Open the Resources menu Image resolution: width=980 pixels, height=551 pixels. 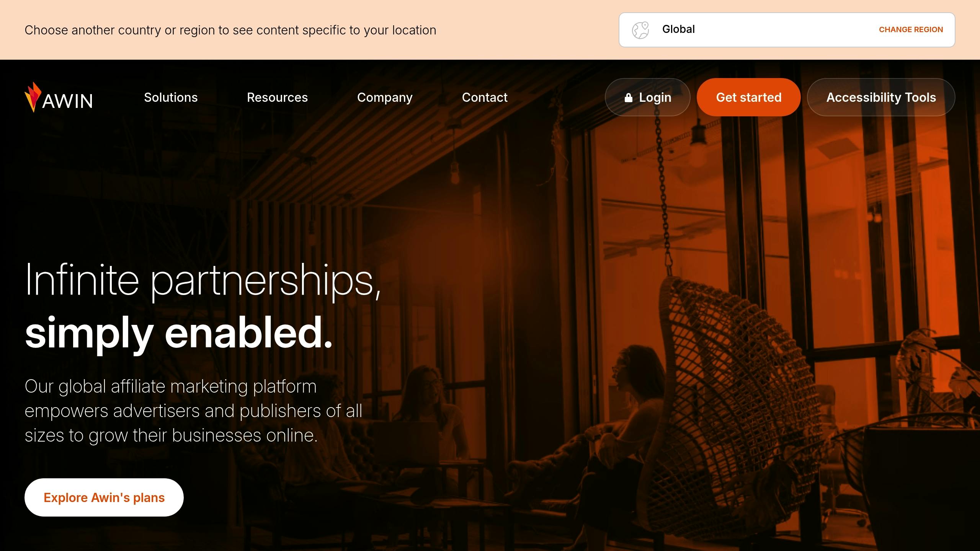tap(277, 97)
